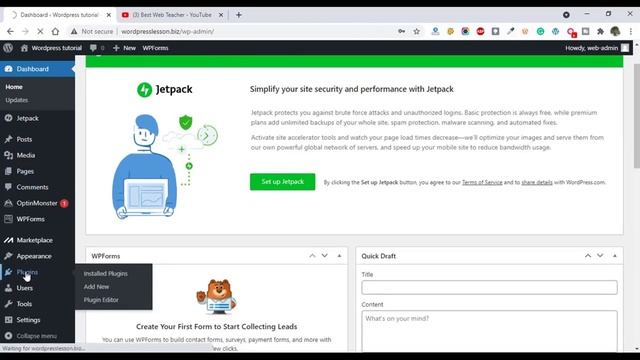The height and width of the screenshot is (360, 640).
Task: Select Installed Plugins from the flyout
Action: [x=106, y=273]
